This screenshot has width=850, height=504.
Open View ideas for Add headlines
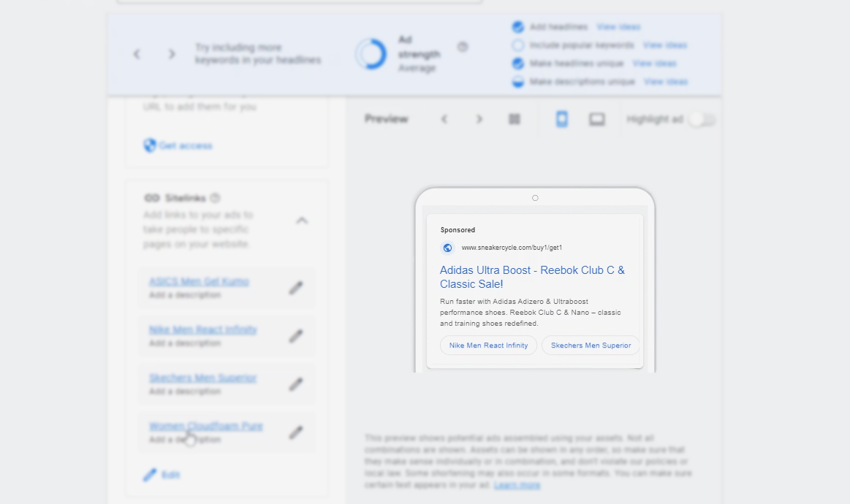[618, 27]
